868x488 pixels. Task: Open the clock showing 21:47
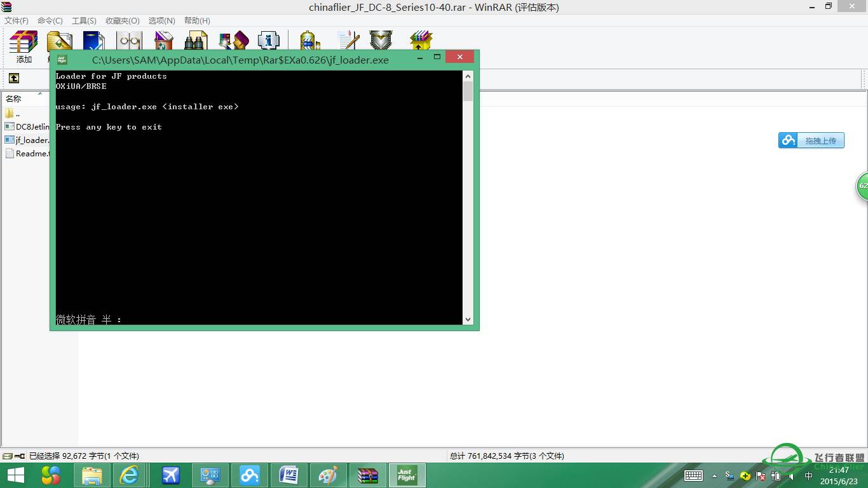pos(839,475)
